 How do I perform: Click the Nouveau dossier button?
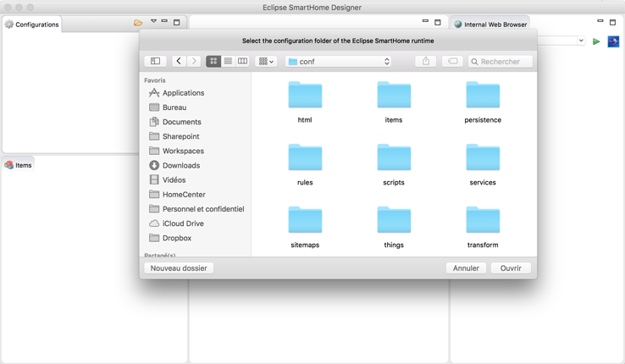point(179,268)
